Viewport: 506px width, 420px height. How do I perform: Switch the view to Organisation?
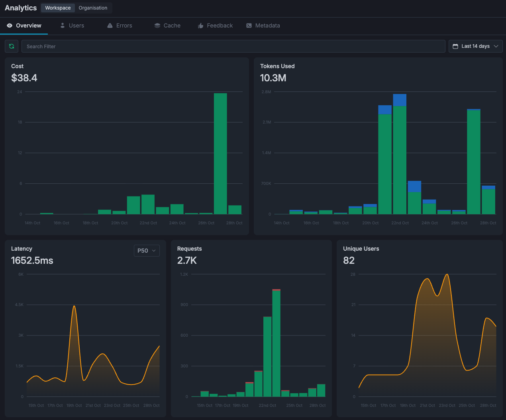[93, 8]
